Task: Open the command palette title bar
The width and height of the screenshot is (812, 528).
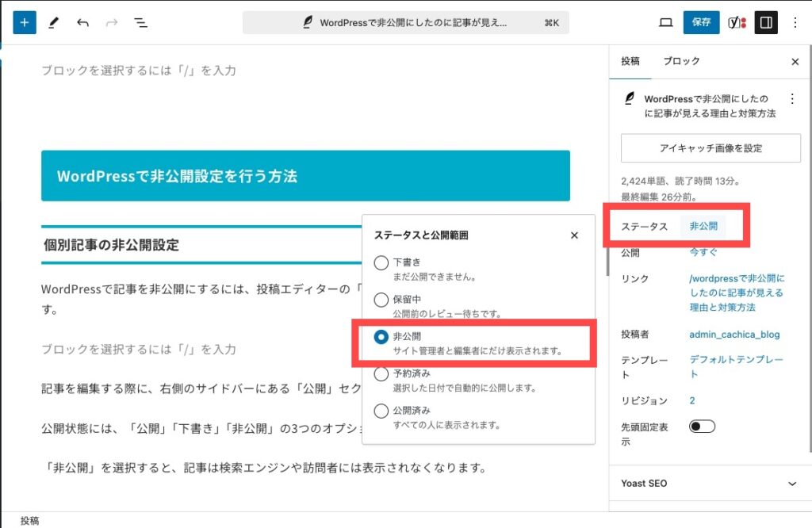Action: click(x=405, y=23)
